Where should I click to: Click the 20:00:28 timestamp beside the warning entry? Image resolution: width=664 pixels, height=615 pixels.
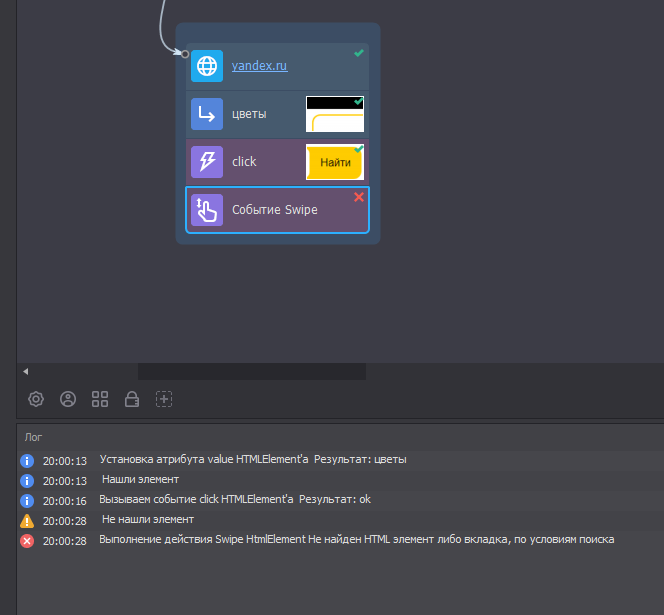point(65,521)
